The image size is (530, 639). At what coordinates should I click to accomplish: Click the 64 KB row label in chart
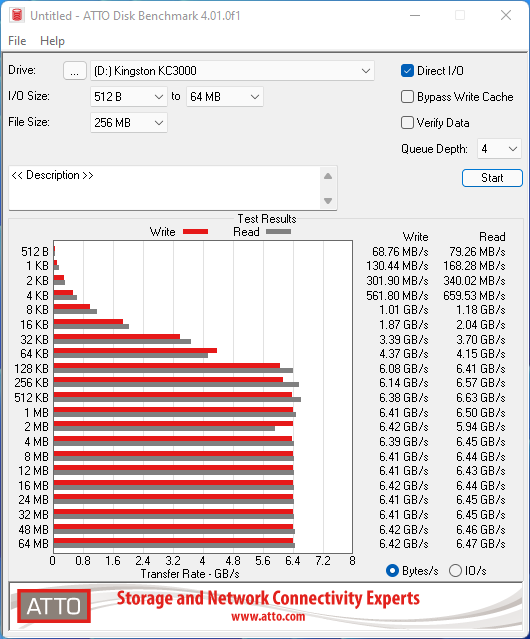point(34,354)
